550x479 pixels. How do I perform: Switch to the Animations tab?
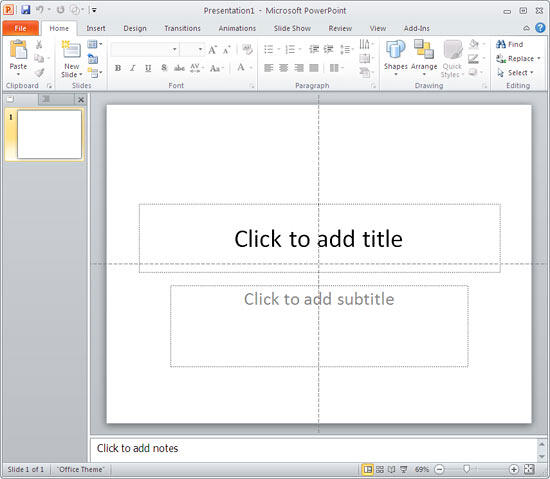237,28
